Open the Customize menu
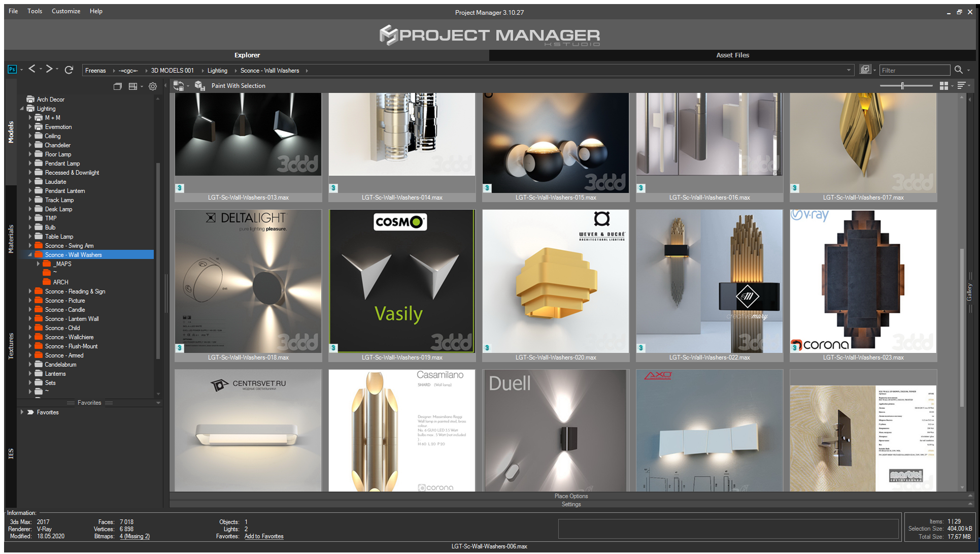 (x=66, y=11)
